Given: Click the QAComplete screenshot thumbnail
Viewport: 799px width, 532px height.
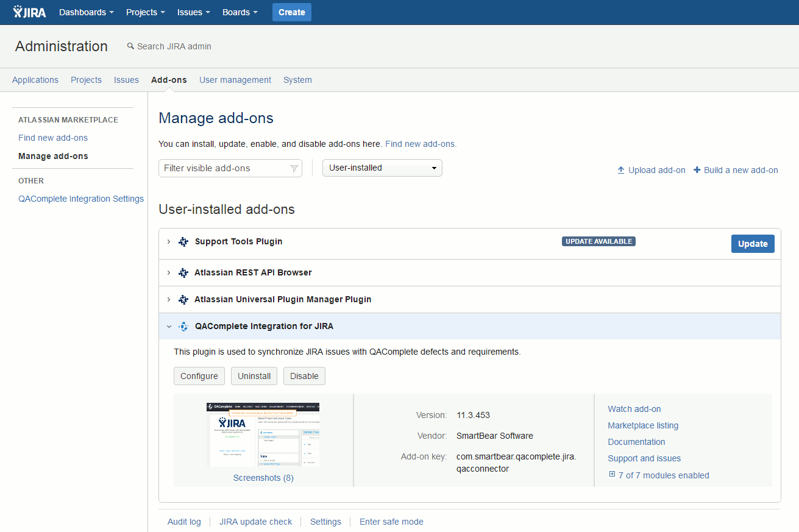Looking at the screenshot, I should click(x=263, y=435).
